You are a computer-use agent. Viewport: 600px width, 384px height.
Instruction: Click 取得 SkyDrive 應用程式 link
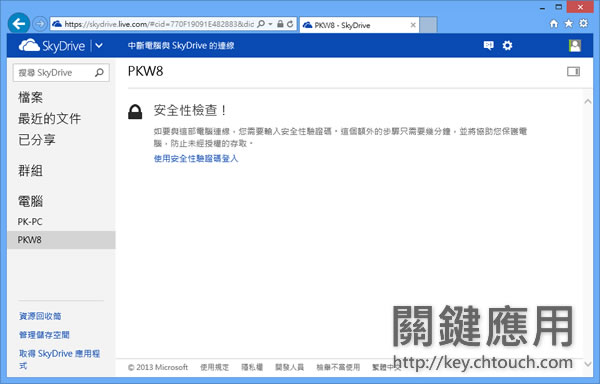[60, 359]
